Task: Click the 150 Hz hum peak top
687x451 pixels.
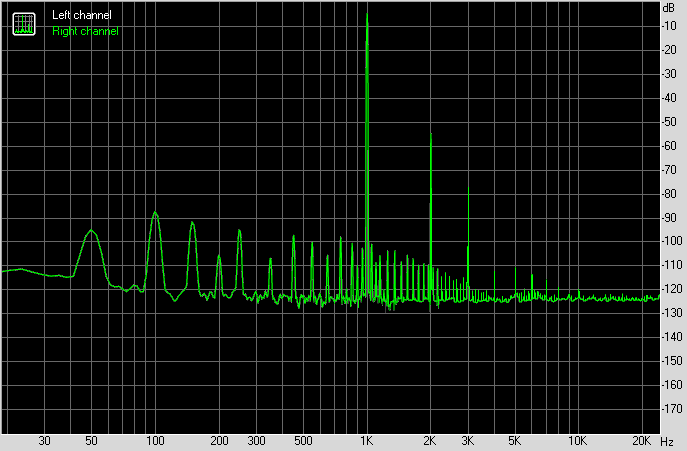Action: coord(192,223)
